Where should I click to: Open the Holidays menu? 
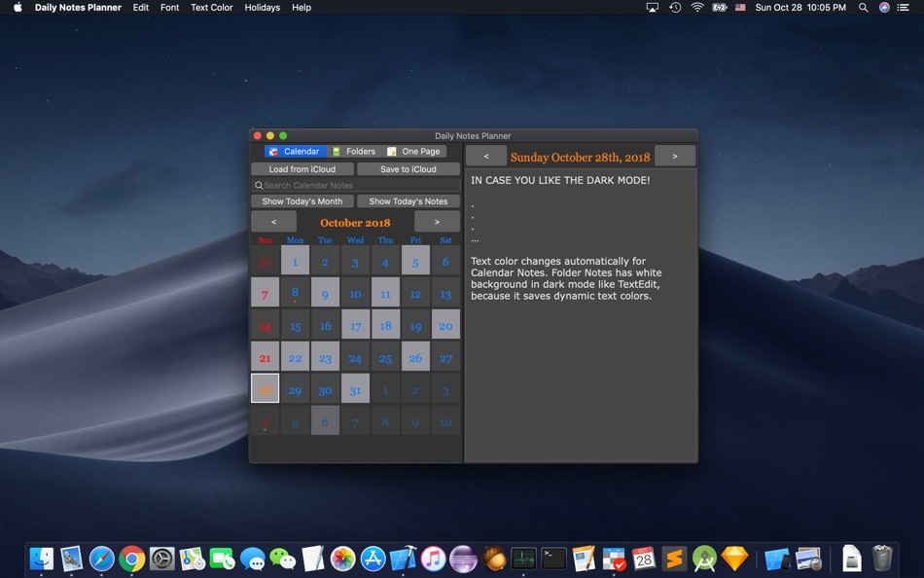(x=262, y=8)
